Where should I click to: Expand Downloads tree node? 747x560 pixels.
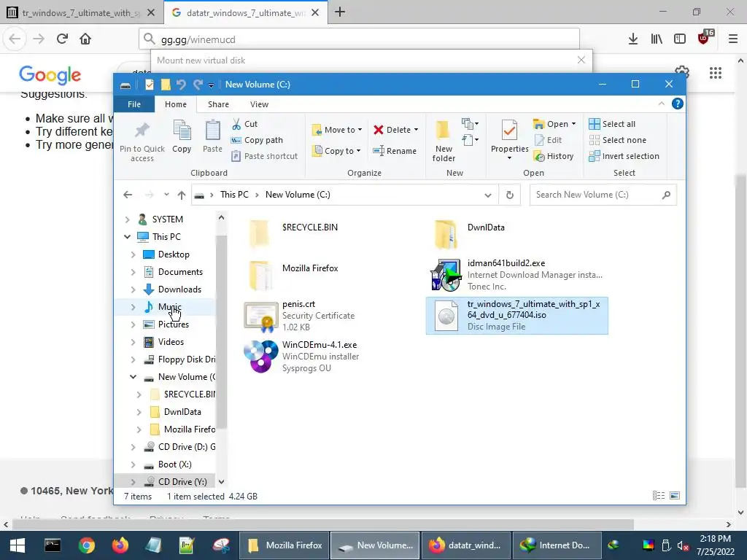tap(133, 289)
